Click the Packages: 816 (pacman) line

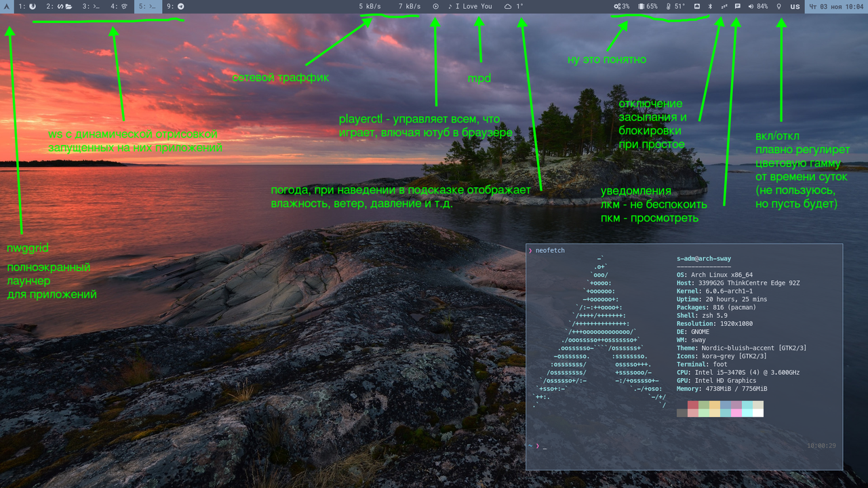[716, 308]
